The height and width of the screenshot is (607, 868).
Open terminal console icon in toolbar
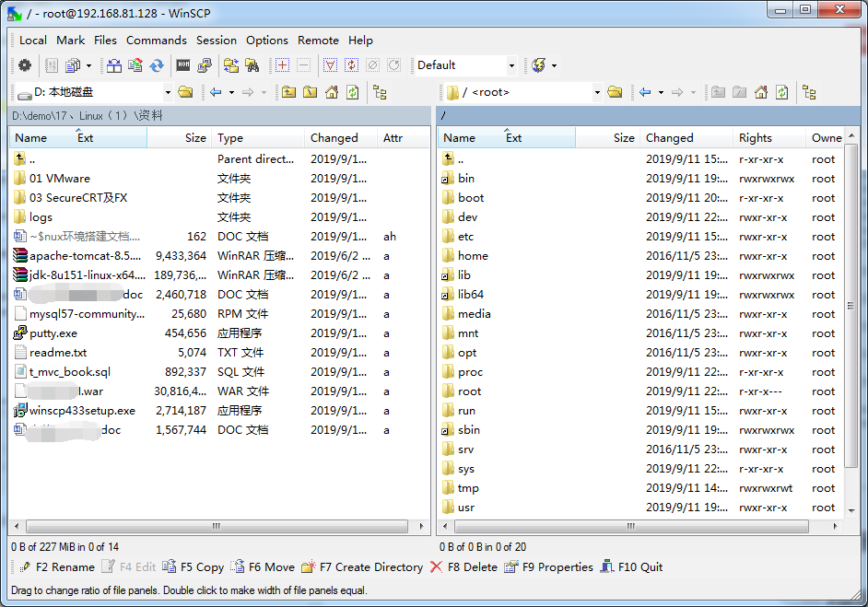point(183,65)
